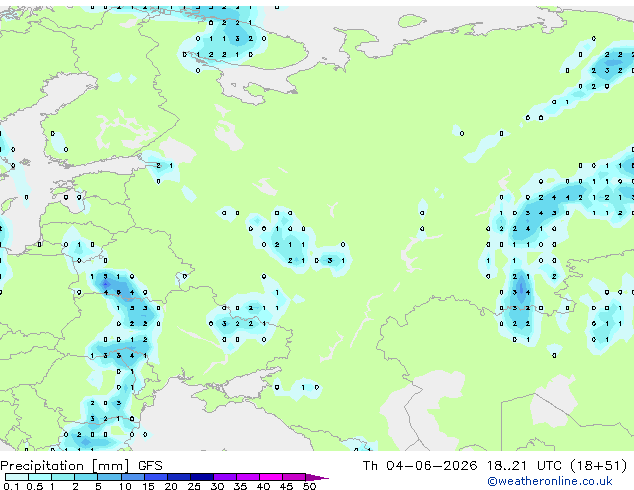
Task: Click the 20–25 mm legend color box
Action: [179, 477]
